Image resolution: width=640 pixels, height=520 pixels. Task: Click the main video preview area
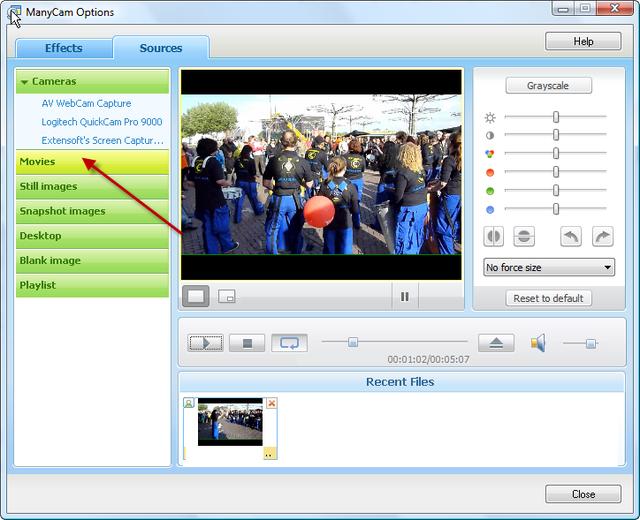[321, 175]
